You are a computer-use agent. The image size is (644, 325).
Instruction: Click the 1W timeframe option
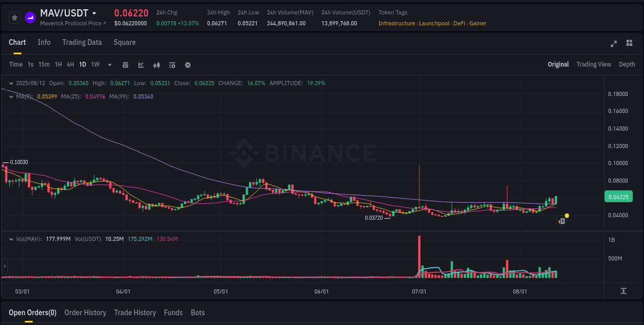click(95, 64)
